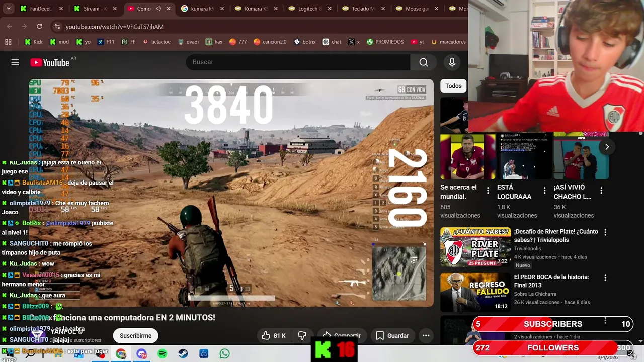Viewport: 644px width, 362px height.
Task: Subscribe with the Suscribirme button
Action: tap(135, 336)
